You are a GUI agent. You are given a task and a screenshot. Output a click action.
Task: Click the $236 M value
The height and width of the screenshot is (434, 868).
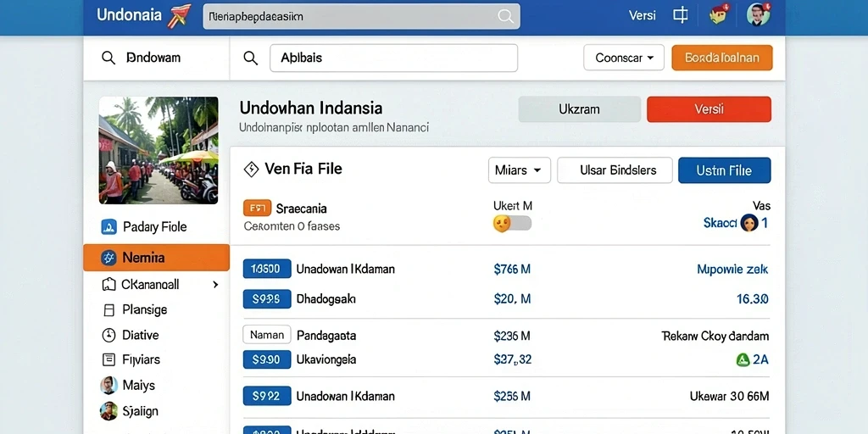tap(512, 336)
